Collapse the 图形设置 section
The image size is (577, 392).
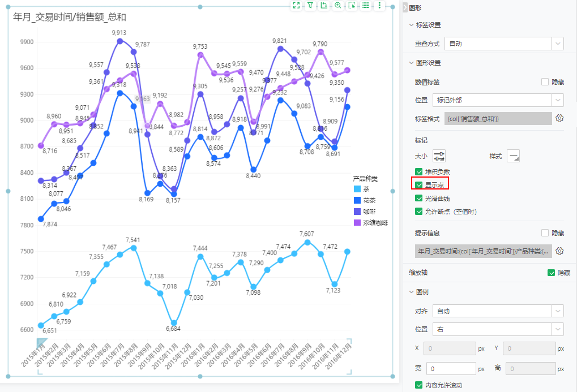pos(412,63)
